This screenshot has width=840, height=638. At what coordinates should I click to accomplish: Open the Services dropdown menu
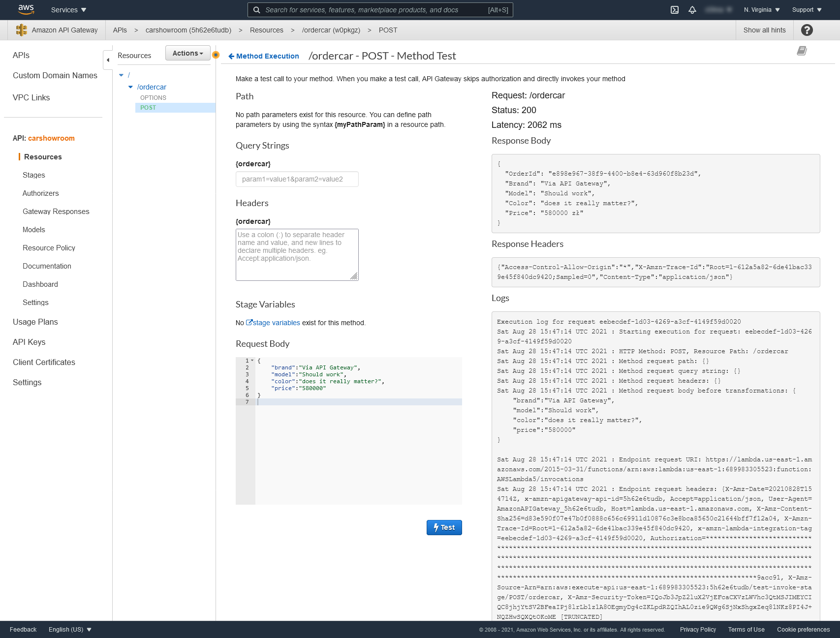coord(69,10)
